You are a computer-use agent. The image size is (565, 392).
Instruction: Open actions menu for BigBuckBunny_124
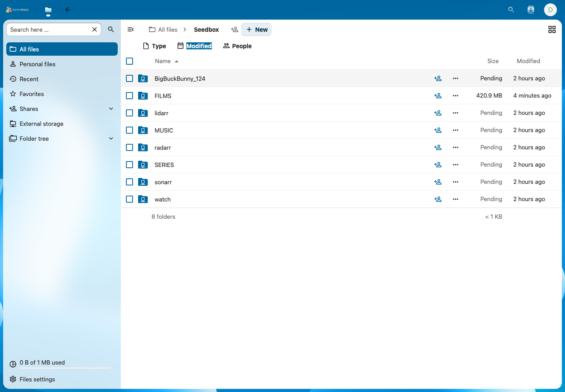tap(456, 78)
